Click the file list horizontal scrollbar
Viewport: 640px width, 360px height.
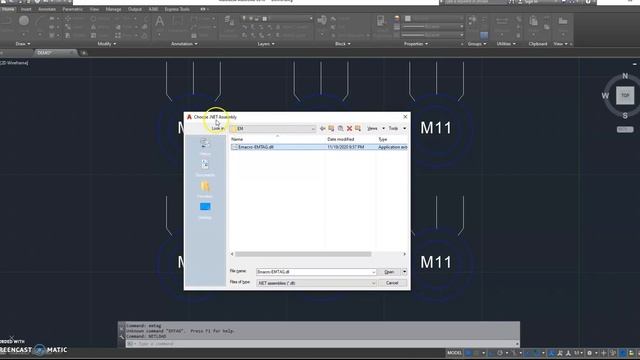(x=303, y=254)
